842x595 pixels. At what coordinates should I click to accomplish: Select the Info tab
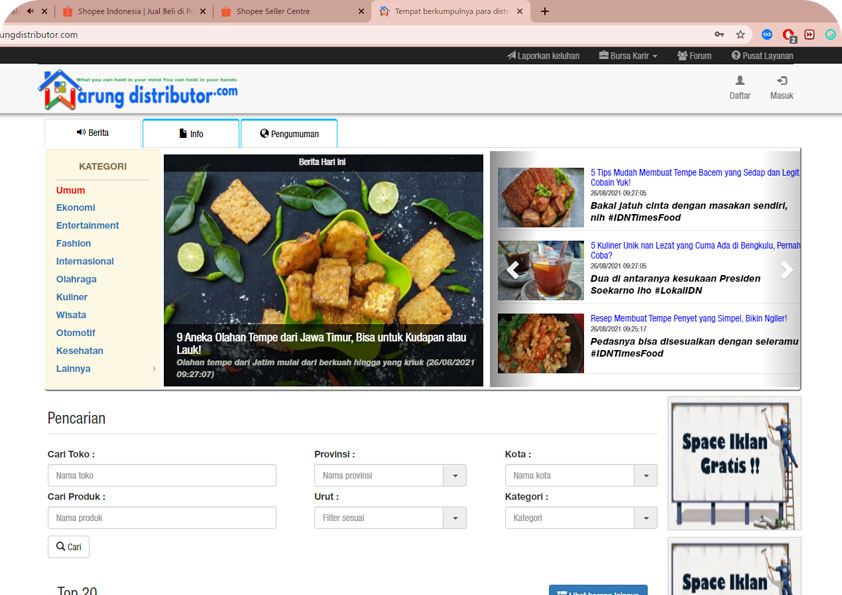coord(191,133)
